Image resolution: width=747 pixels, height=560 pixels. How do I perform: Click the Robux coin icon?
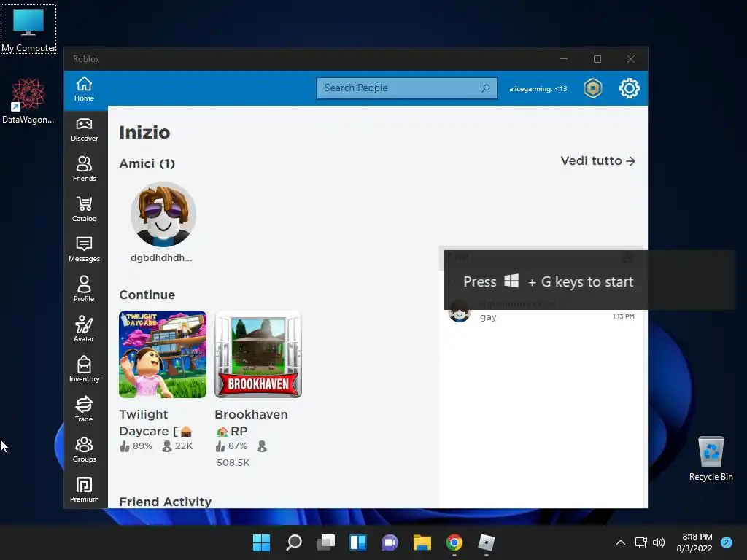[593, 88]
